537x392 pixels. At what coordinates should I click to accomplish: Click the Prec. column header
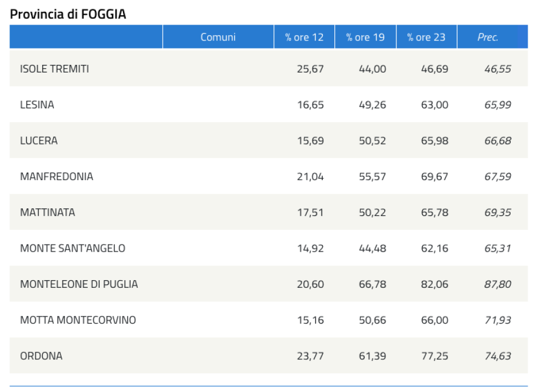[492, 37]
